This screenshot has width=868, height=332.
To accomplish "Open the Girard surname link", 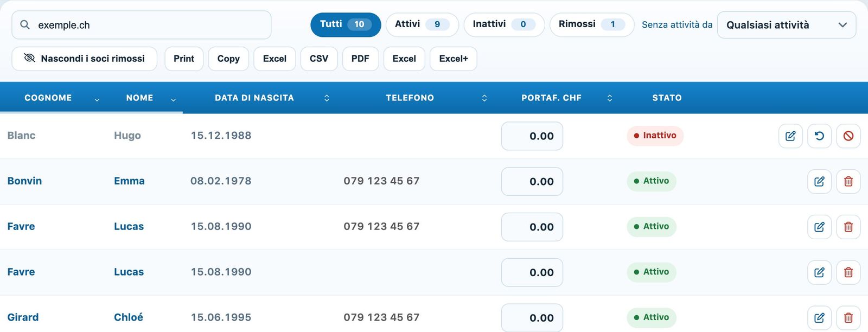I will (23, 317).
